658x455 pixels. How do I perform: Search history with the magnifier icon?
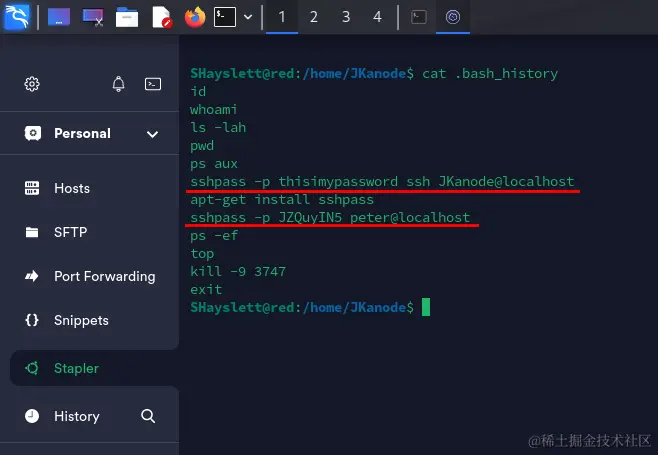148,416
